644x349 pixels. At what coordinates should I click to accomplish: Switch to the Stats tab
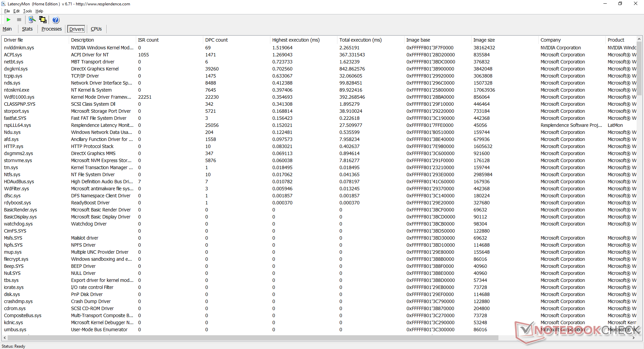pos(28,29)
